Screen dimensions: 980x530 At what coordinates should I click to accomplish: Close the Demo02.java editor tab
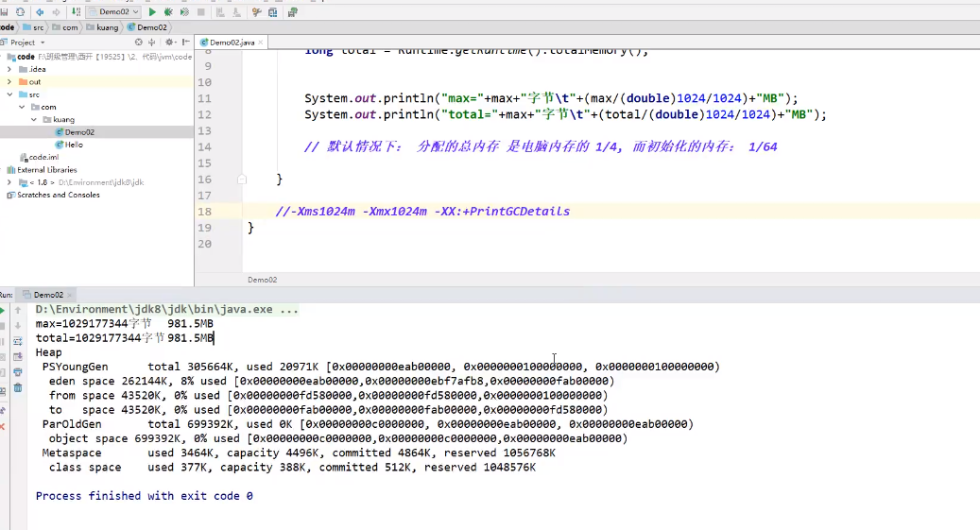pos(261,43)
